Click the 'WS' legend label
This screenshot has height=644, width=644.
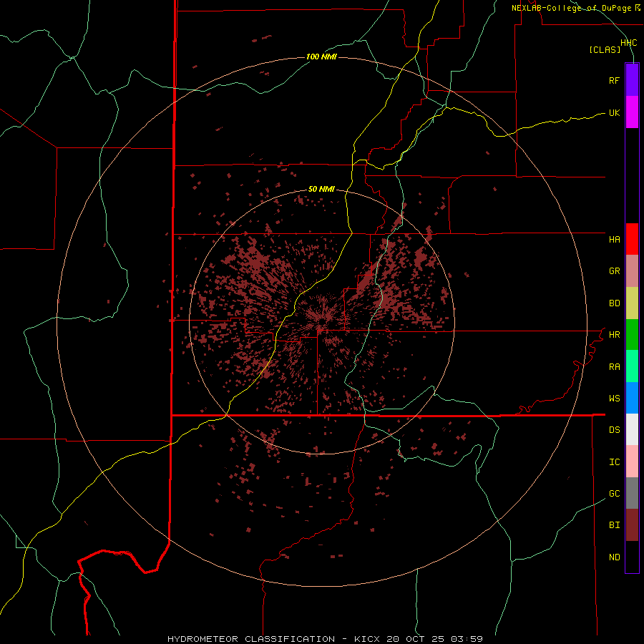tap(614, 399)
